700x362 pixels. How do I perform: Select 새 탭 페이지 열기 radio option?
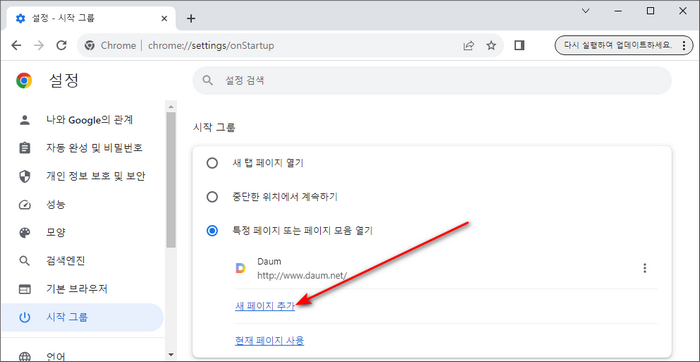(x=212, y=163)
